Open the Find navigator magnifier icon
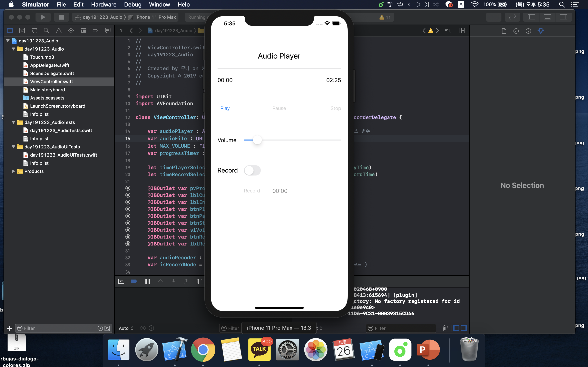 pos(46,31)
